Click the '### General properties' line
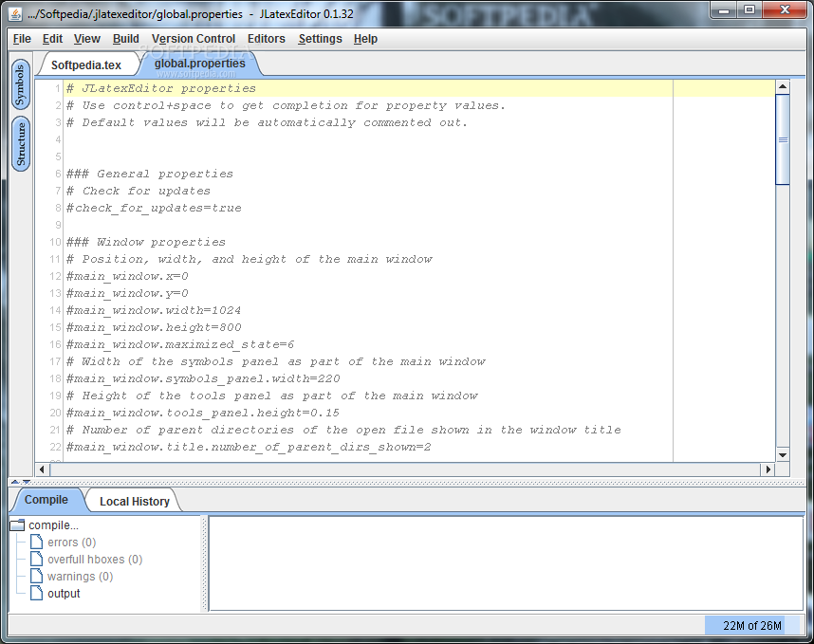This screenshot has height=644, width=814. point(150,174)
